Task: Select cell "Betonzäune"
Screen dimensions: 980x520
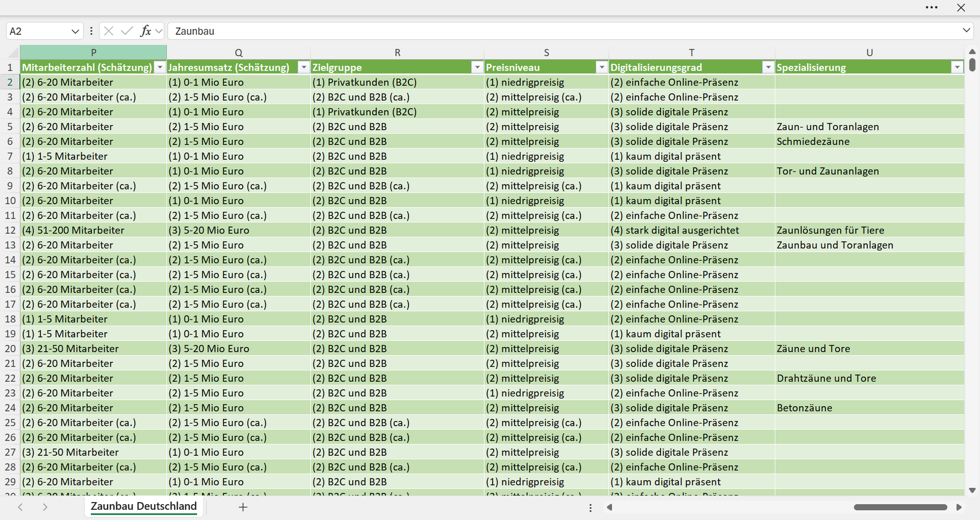Action: coord(869,408)
